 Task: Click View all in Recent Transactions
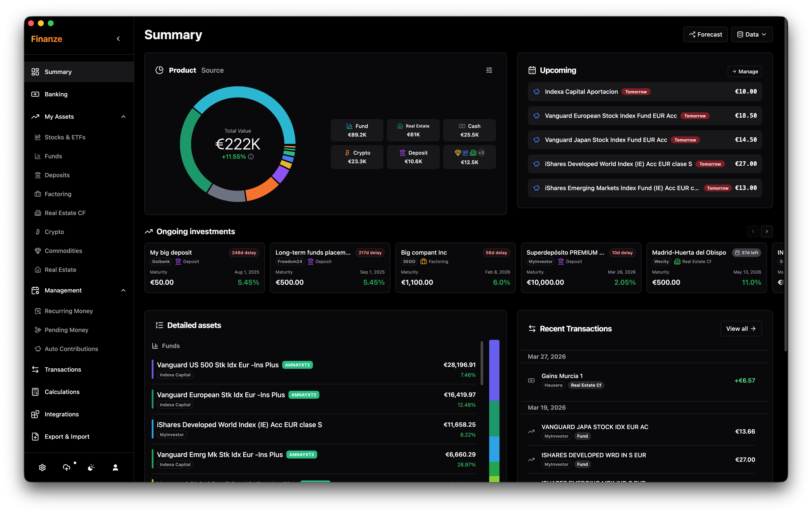(741, 328)
